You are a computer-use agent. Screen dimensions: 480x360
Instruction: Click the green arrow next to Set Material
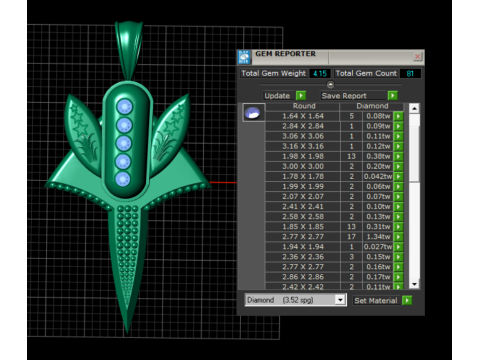407,300
